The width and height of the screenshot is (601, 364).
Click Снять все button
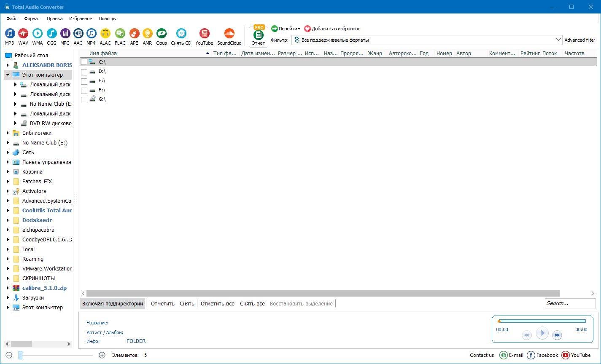coord(252,303)
